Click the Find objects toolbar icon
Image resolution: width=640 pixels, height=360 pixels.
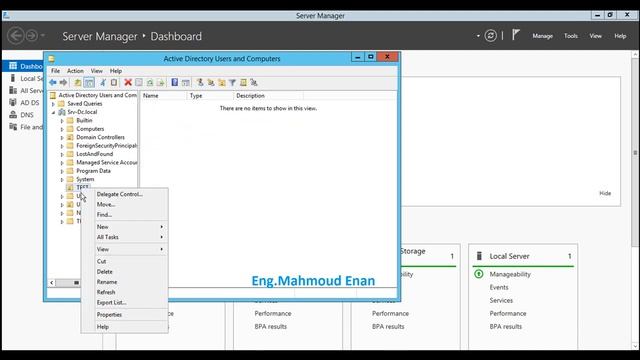tap(243, 82)
